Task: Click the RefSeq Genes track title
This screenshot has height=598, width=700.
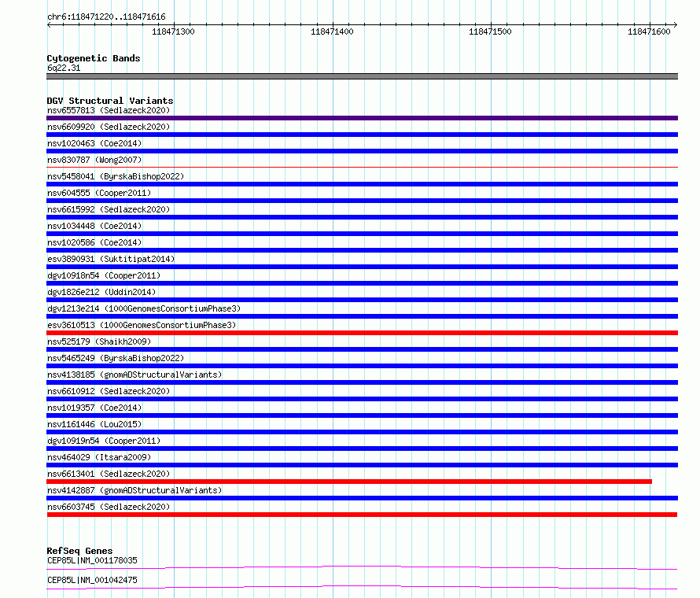Action: coord(79,551)
